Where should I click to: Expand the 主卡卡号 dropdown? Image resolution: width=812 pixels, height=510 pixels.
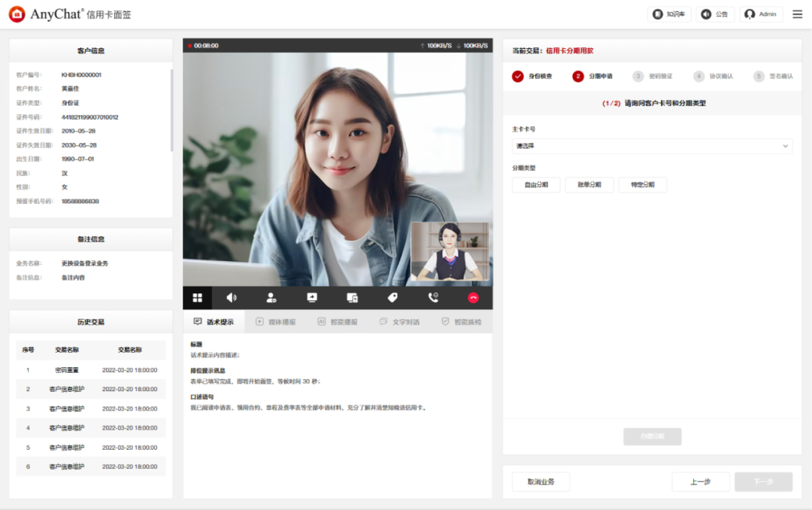pyautogui.click(x=652, y=146)
